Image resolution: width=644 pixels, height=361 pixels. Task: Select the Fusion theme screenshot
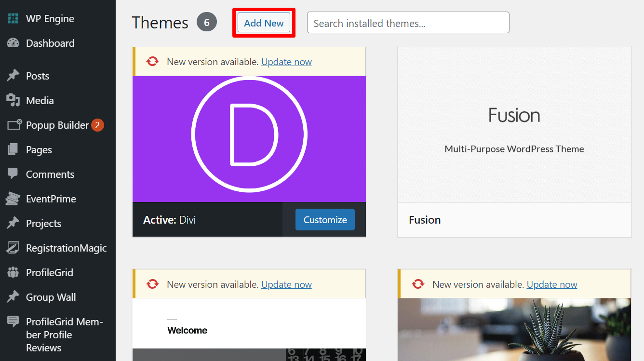[514, 124]
